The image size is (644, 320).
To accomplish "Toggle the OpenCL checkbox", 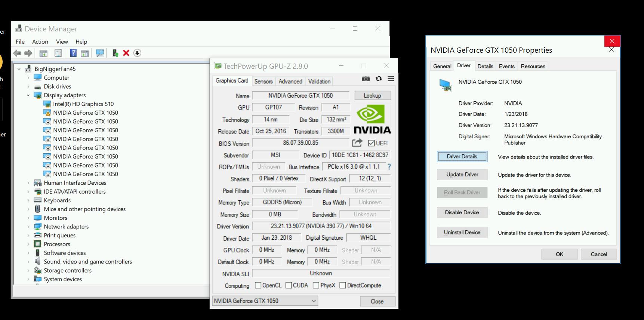I will point(258,285).
